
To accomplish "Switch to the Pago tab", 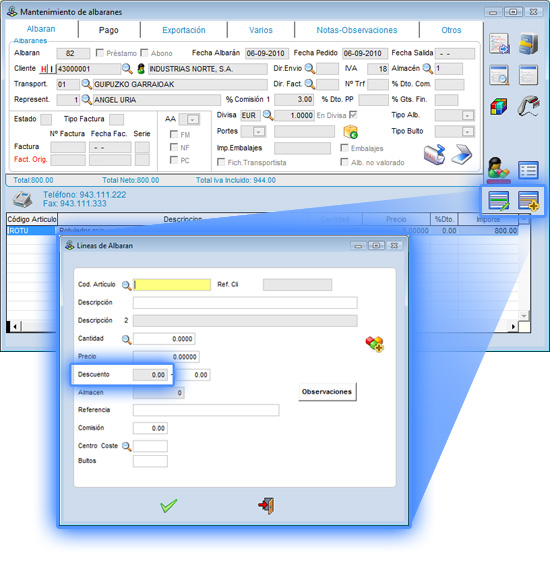I will 109,30.
